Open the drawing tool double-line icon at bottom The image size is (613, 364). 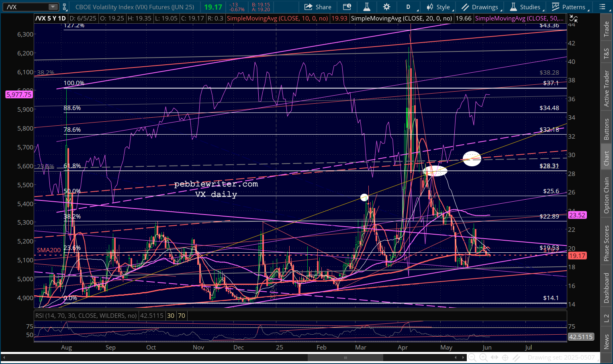pos(517,358)
